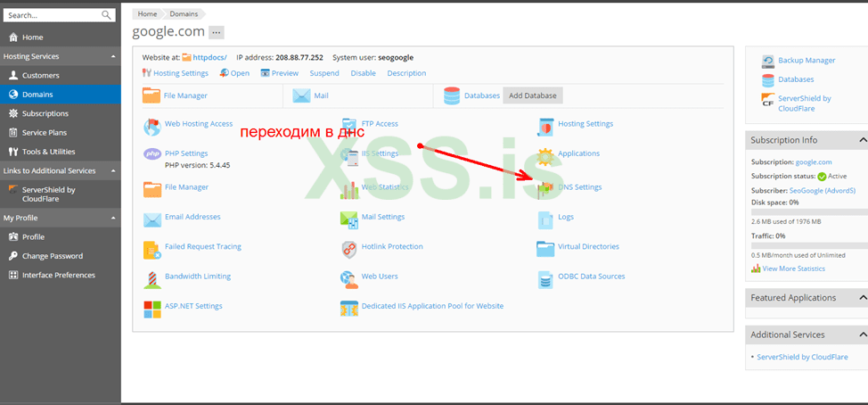868x405 pixels.
Task: Click the Bandwidth Limiting cone icon
Action: (152, 280)
